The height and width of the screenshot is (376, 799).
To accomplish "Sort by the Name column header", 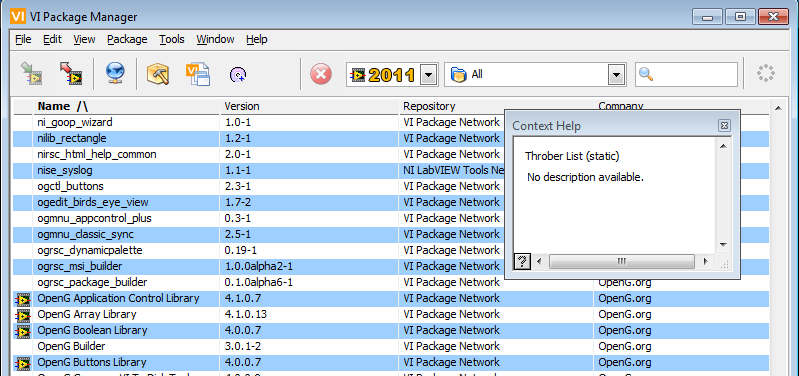I will pyautogui.click(x=126, y=106).
